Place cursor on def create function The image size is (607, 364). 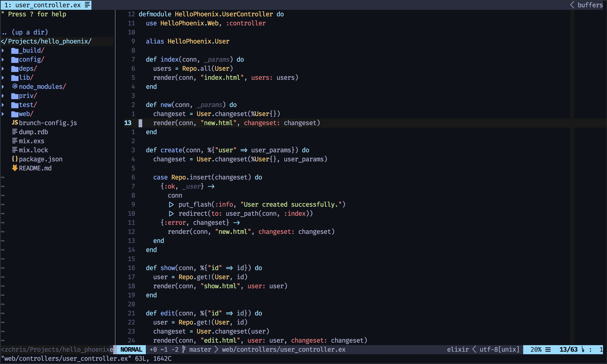tap(227, 150)
